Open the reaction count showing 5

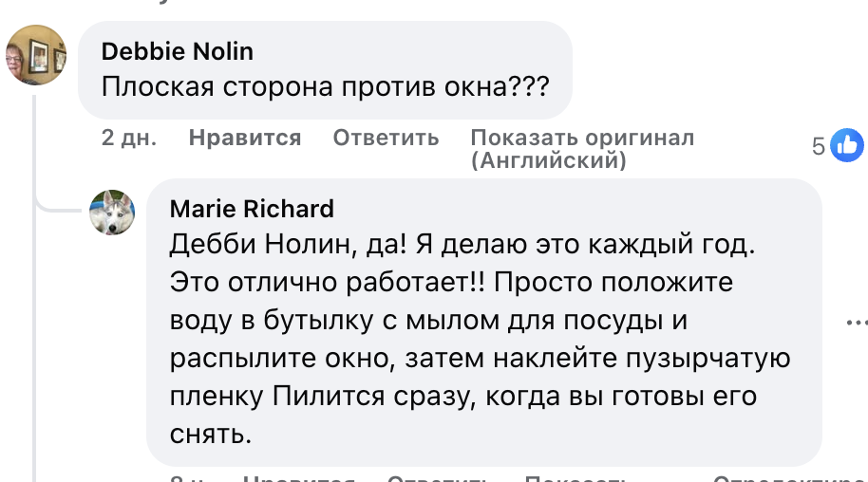point(819,146)
